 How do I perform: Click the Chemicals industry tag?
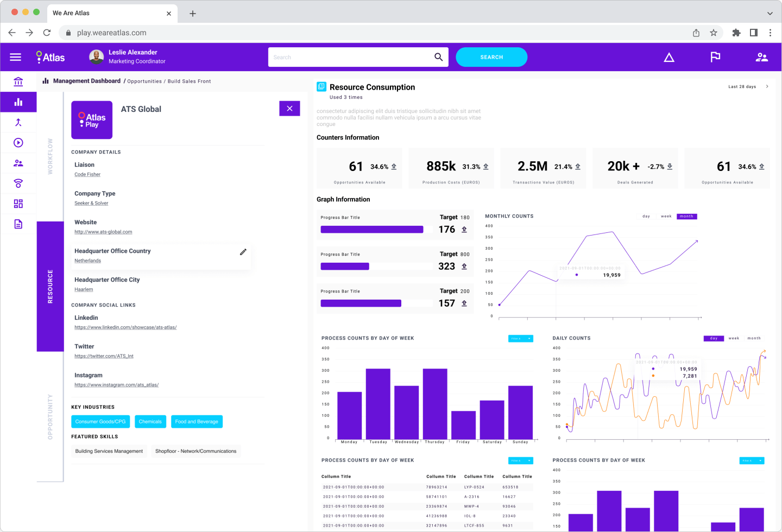[150, 422]
